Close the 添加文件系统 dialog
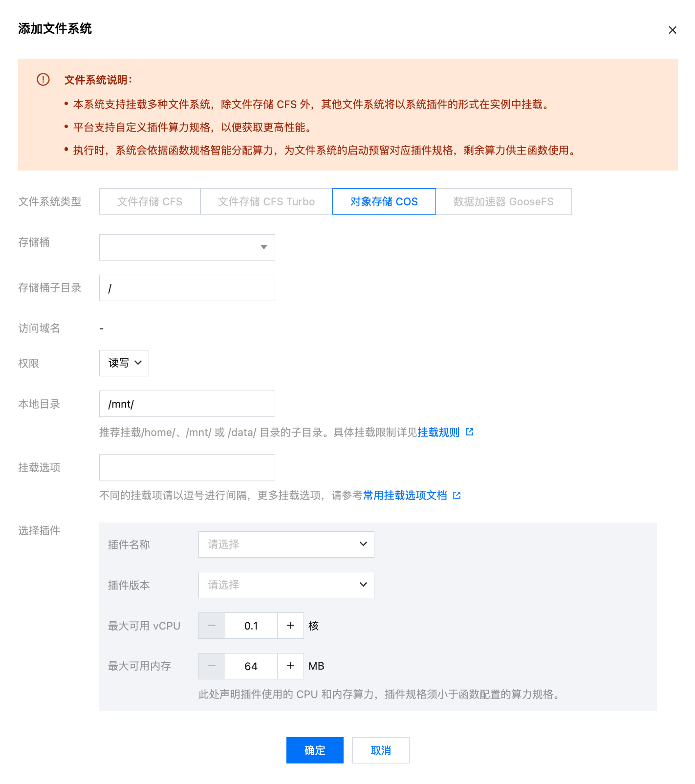Viewport: 695px width, 784px height. click(x=672, y=30)
